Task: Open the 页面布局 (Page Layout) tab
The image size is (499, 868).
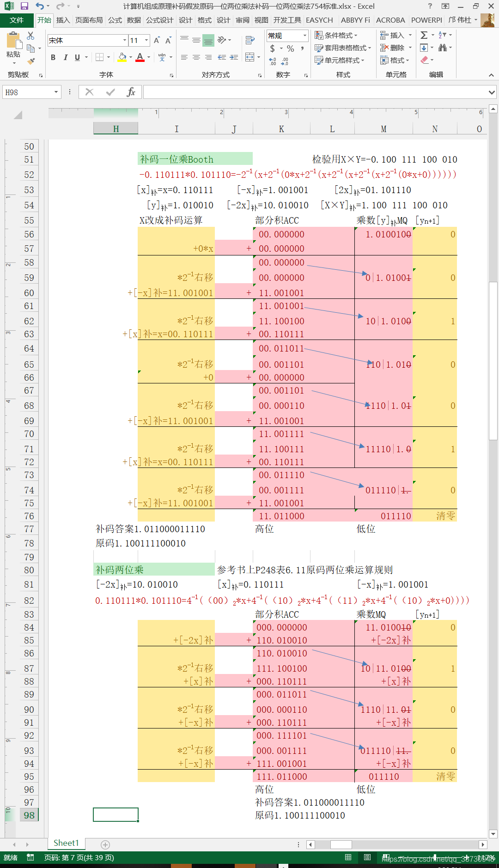Action: coord(89,20)
